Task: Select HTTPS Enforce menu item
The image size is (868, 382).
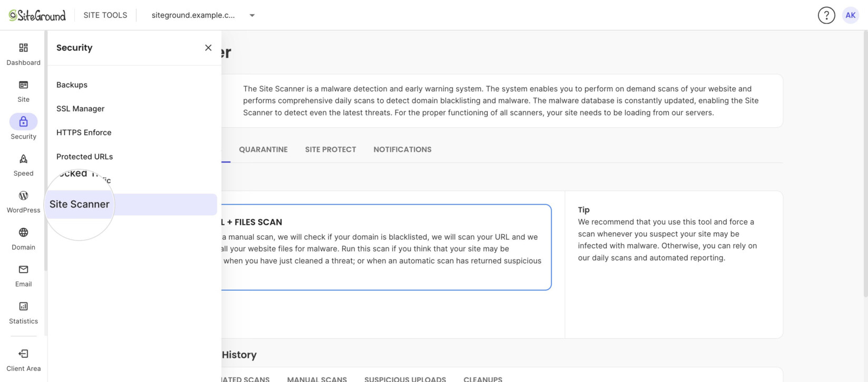Action: point(84,132)
